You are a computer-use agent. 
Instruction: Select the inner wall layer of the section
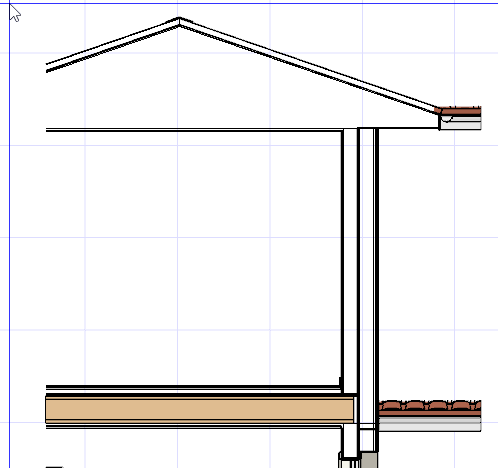click(350, 260)
